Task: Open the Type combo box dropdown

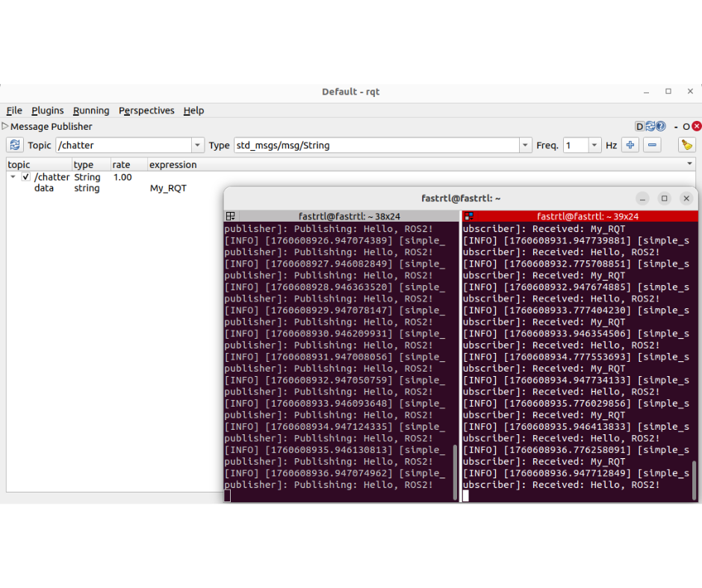Action: (x=526, y=146)
